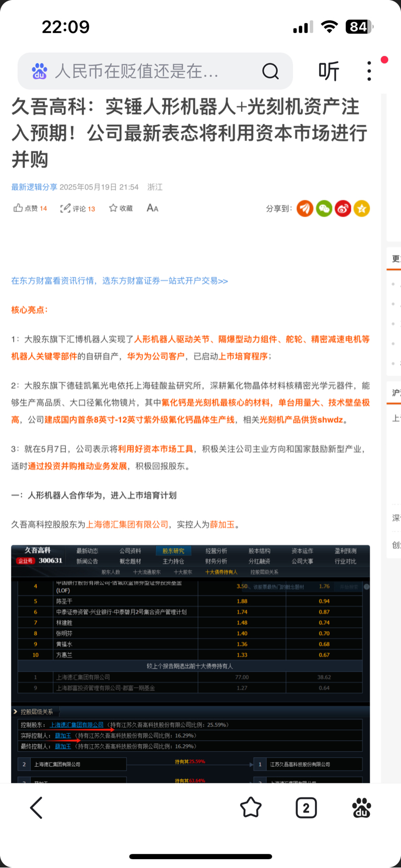This screenshot has height=868, width=401.
Task: Tap the orange 薛加玉 link in paragraph
Action: (x=222, y=525)
